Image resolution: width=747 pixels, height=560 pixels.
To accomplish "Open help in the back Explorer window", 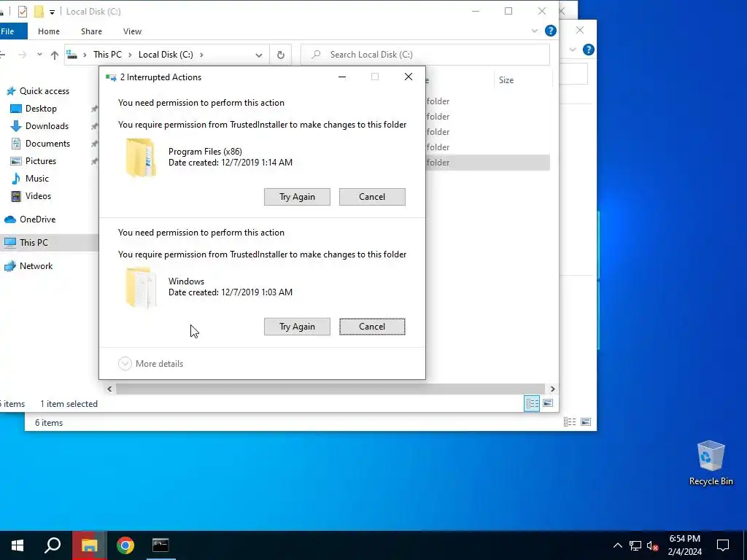I will [589, 50].
